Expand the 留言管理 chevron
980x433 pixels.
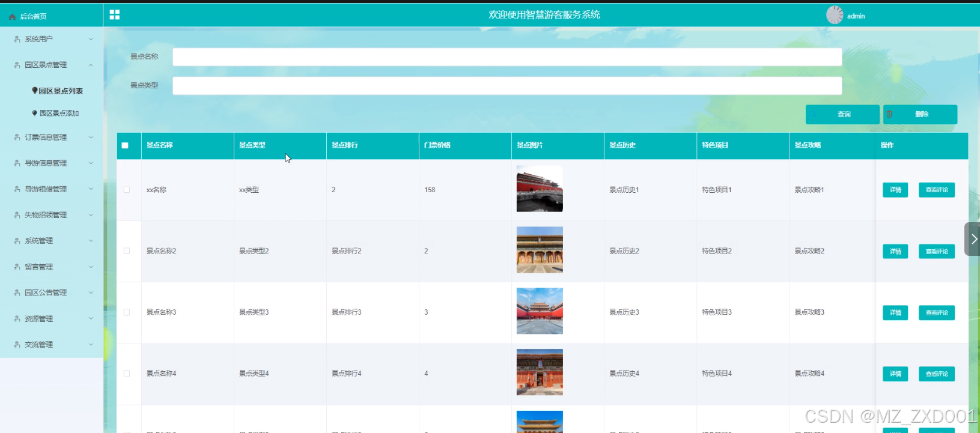[x=91, y=267]
